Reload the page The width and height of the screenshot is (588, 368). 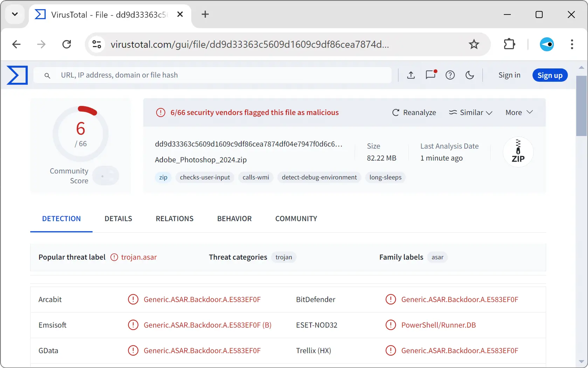click(x=67, y=44)
